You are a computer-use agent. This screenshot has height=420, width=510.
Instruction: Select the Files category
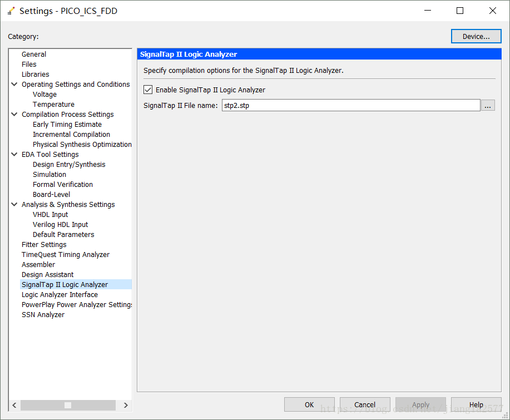pyautogui.click(x=29, y=65)
